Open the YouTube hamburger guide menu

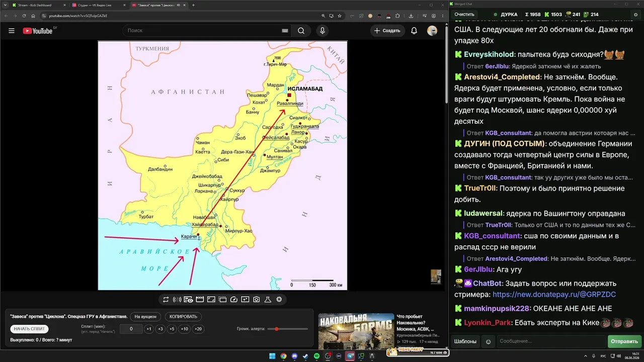(x=12, y=31)
